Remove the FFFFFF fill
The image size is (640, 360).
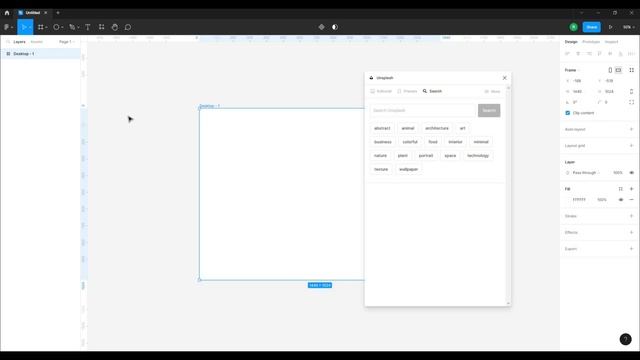[631, 200]
